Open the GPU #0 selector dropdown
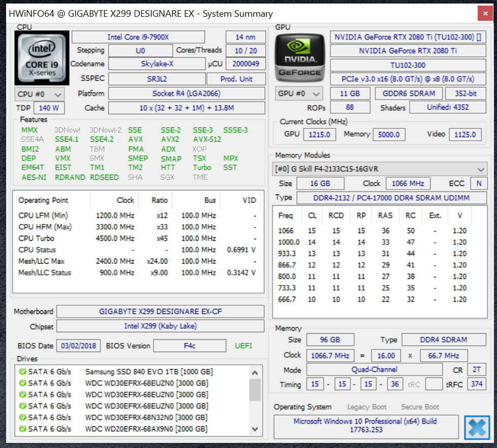 pyautogui.click(x=299, y=94)
